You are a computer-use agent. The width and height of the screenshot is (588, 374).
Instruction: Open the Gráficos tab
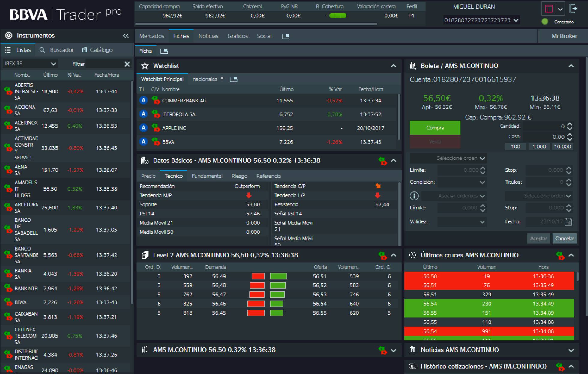[238, 36]
